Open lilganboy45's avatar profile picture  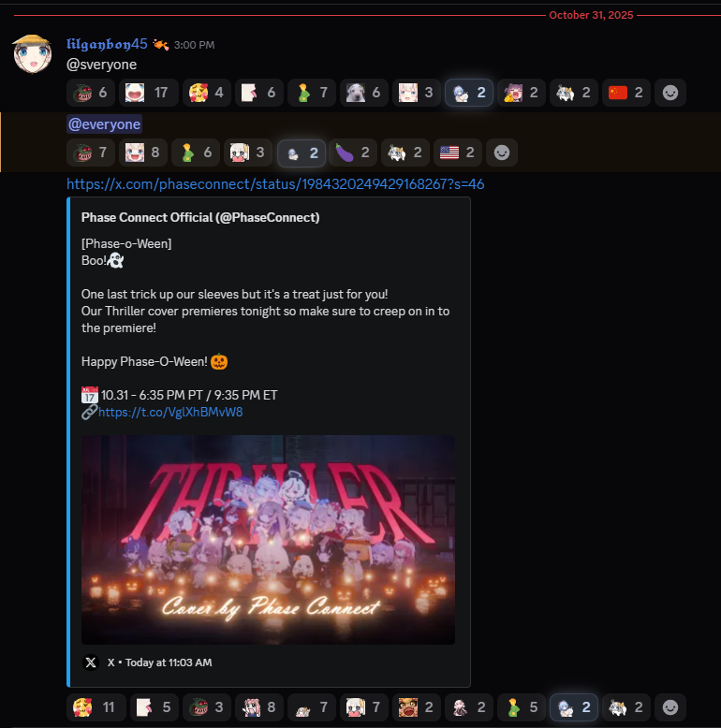tap(32, 54)
